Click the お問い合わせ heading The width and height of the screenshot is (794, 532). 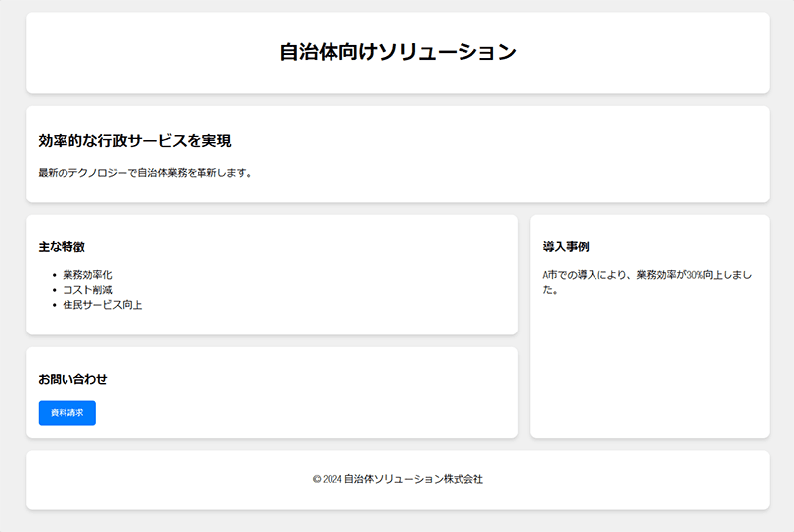pos(72,379)
